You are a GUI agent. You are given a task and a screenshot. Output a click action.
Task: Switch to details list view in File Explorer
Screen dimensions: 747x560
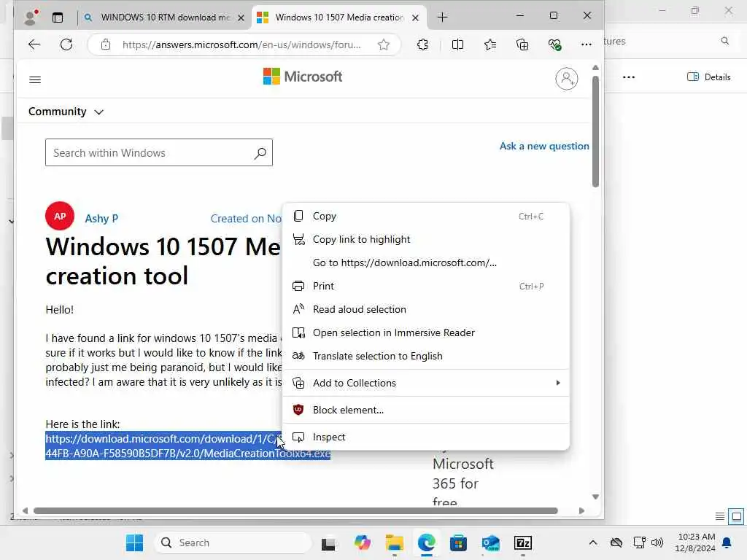pyautogui.click(x=720, y=516)
